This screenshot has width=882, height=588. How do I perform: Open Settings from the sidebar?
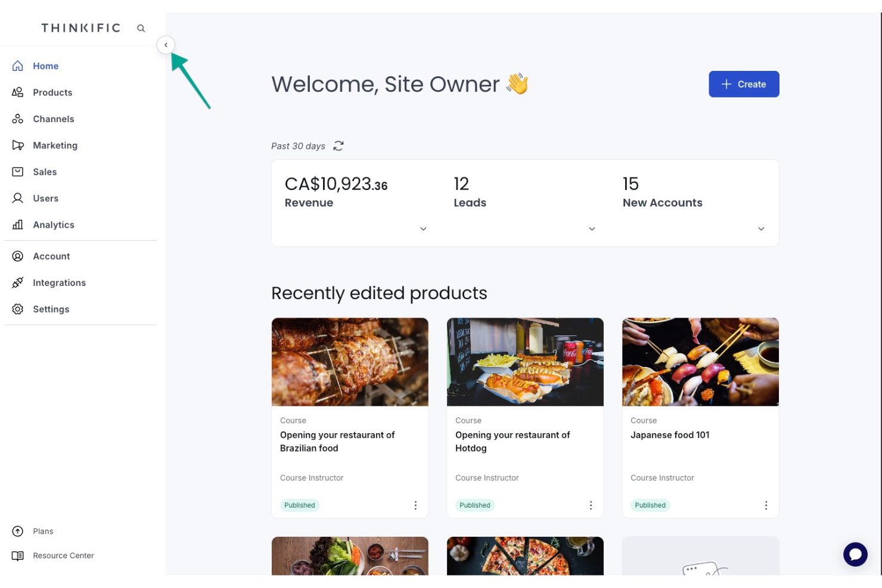point(51,309)
